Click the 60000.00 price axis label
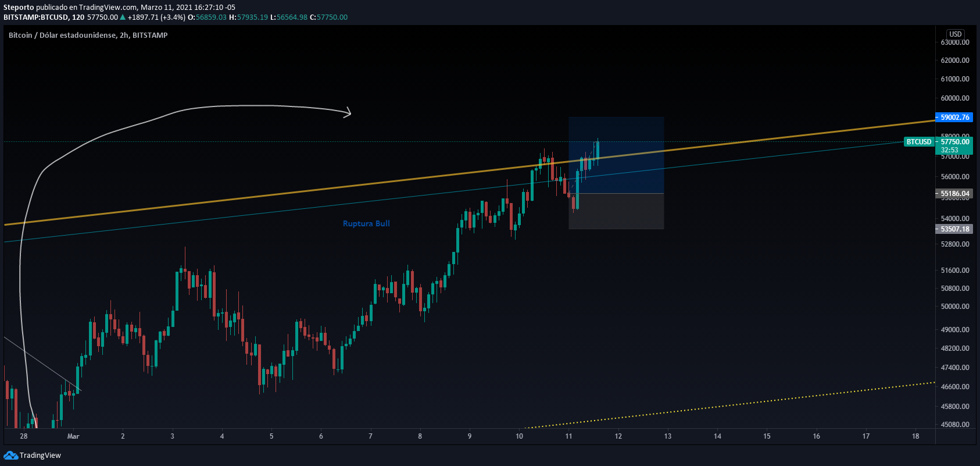The width and height of the screenshot is (980, 466). click(x=955, y=98)
